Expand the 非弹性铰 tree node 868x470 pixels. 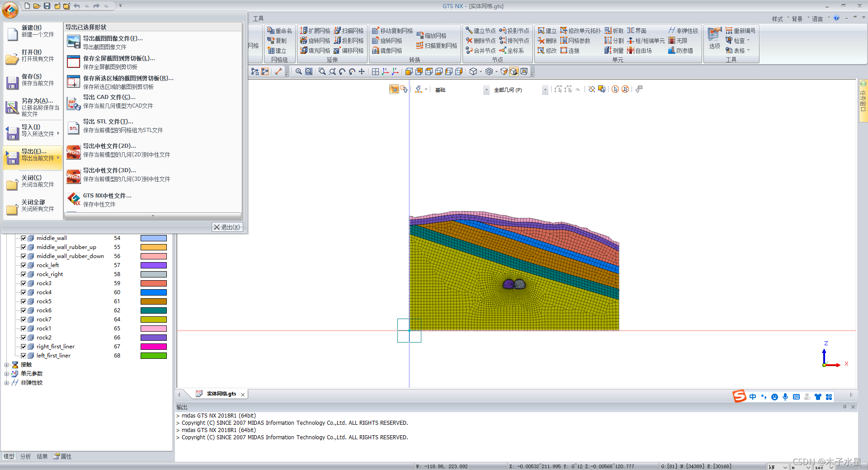(x=6, y=383)
